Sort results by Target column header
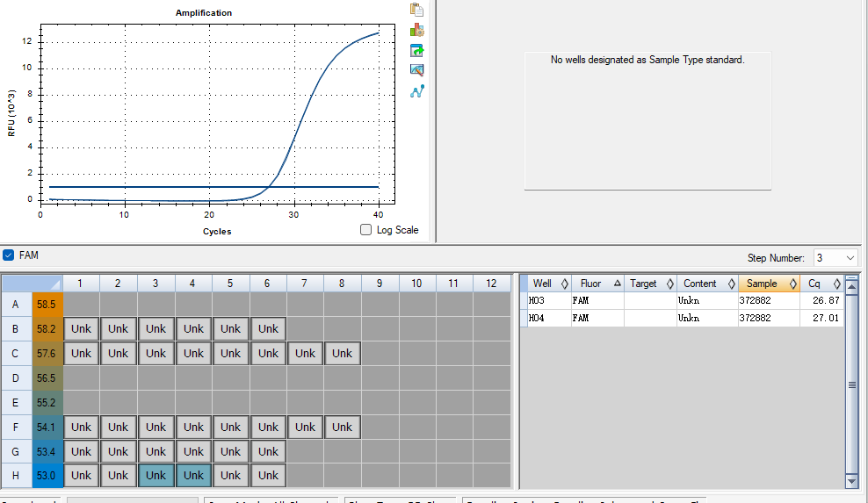The width and height of the screenshot is (868, 503). tap(650, 284)
